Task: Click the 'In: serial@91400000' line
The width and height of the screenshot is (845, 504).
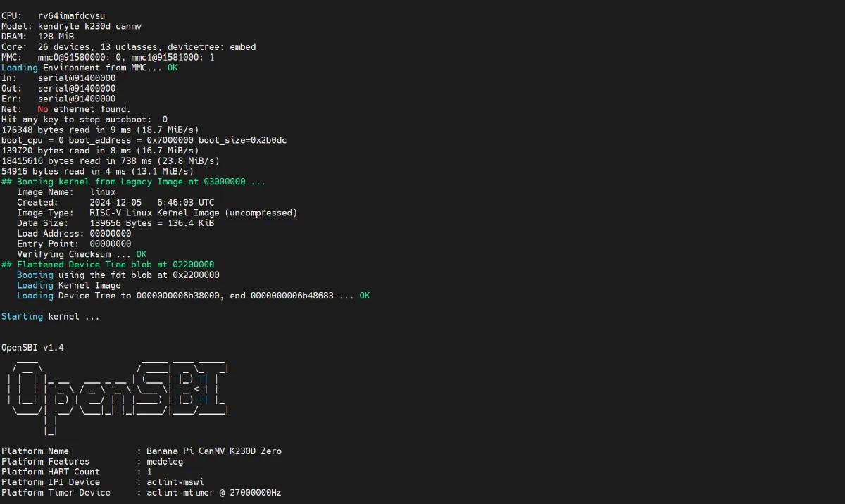Action: pos(58,78)
